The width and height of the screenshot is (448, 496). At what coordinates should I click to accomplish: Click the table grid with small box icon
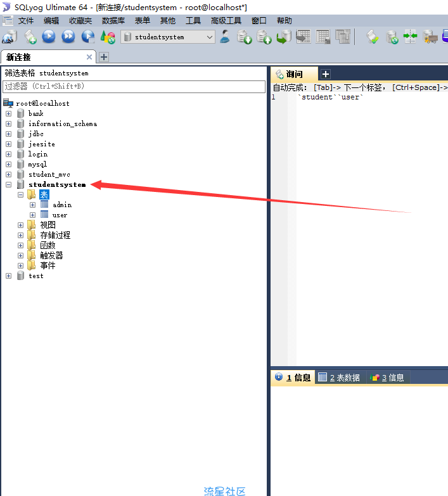(x=323, y=37)
